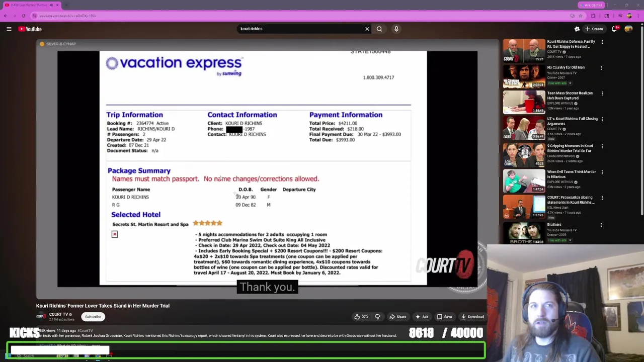This screenshot has width=644, height=362.
Task: Play UT v. Kouri Richins Closing Arguments
Action: click(524, 128)
